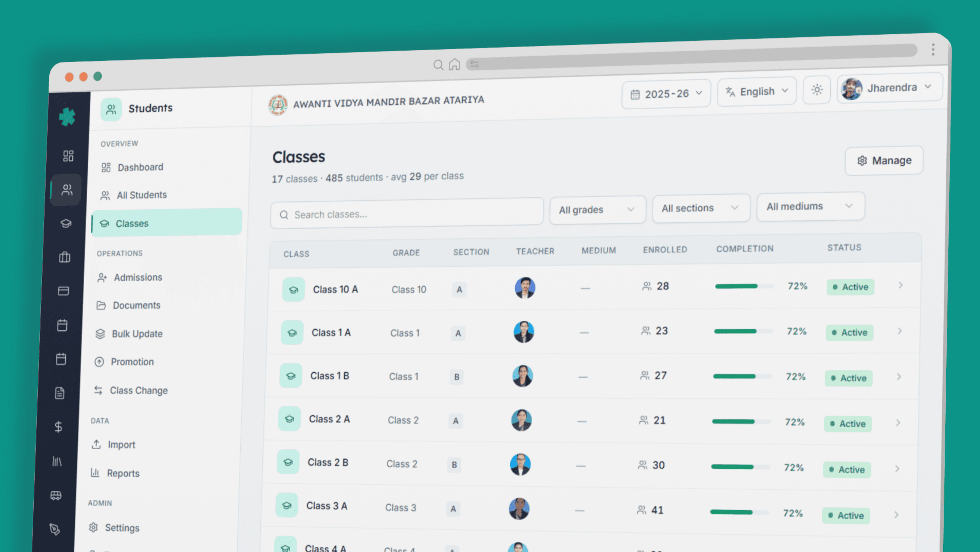980x552 pixels.
Task: Open the All mediums filter
Action: pyautogui.click(x=811, y=206)
